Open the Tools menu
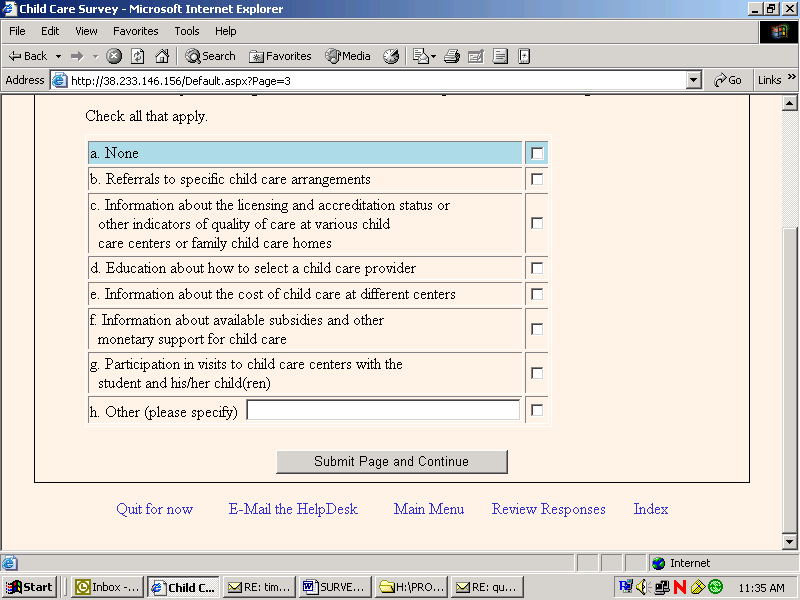The height and width of the screenshot is (600, 800). pyautogui.click(x=187, y=31)
